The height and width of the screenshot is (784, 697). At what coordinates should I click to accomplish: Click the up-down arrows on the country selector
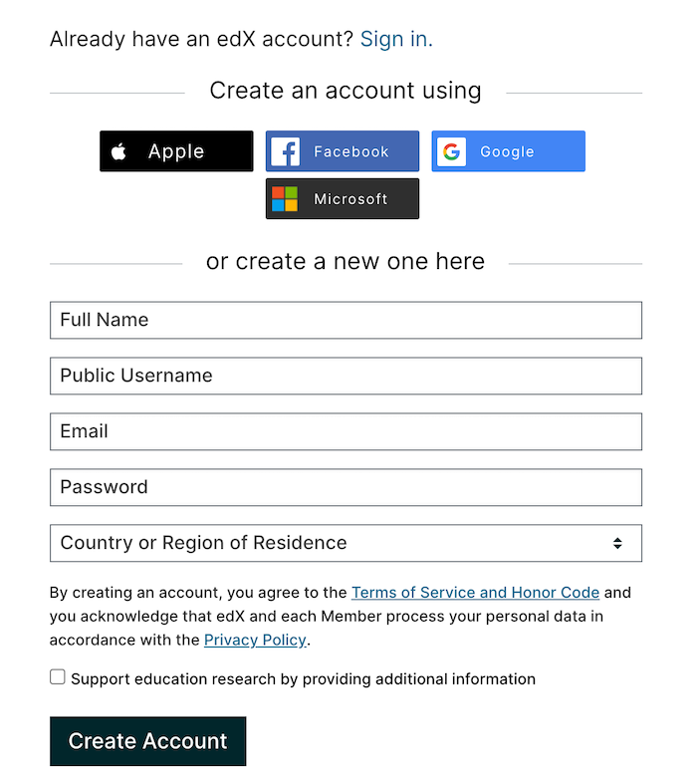[x=617, y=543]
